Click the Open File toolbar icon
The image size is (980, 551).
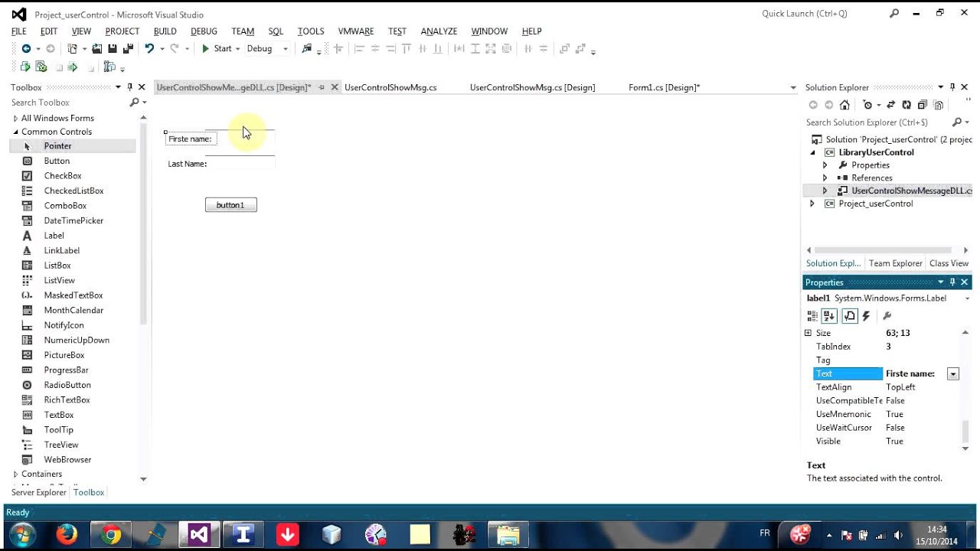pyautogui.click(x=97, y=48)
